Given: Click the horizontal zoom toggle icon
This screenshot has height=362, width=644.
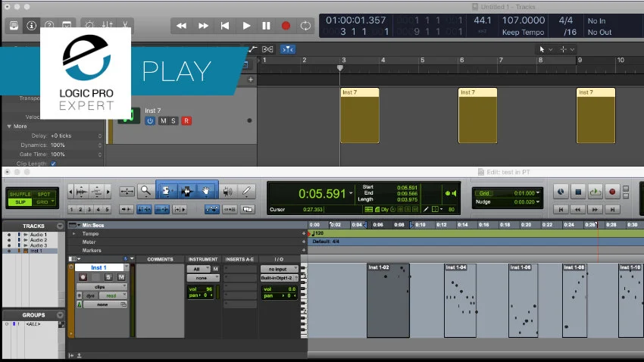Looking at the screenshot, I should click(x=127, y=191).
